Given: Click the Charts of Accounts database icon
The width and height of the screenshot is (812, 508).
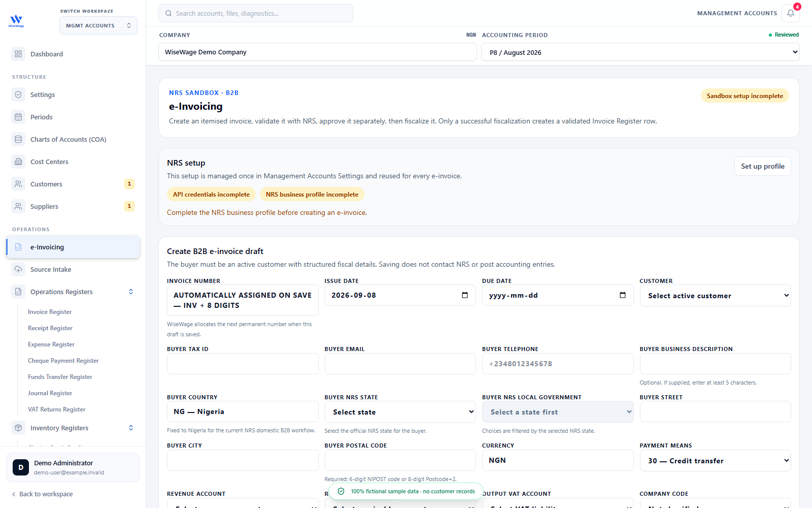Looking at the screenshot, I should coord(18,139).
